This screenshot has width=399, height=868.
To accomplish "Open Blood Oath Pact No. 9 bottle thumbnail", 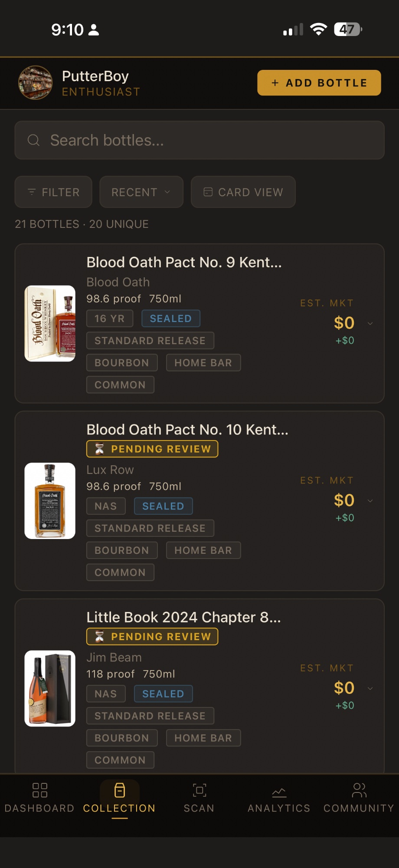I will [50, 323].
